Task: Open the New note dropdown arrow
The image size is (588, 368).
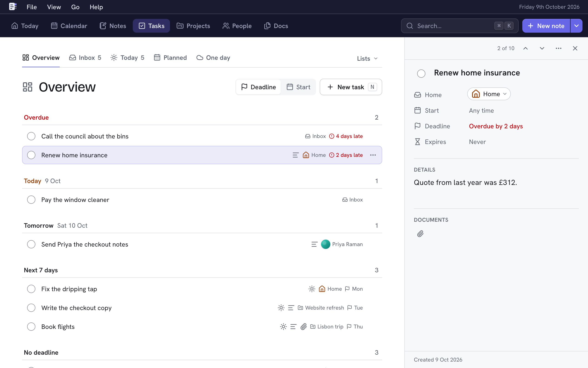Action: point(576,26)
